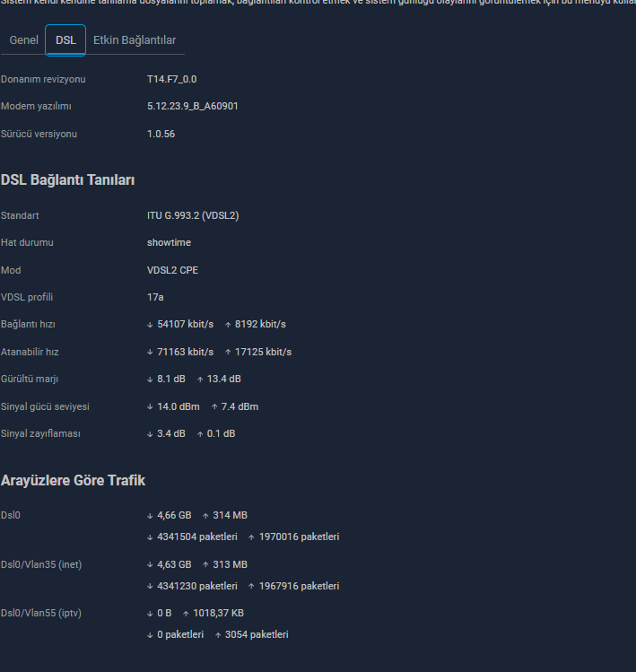Click the Standart label

[x=20, y=215]
